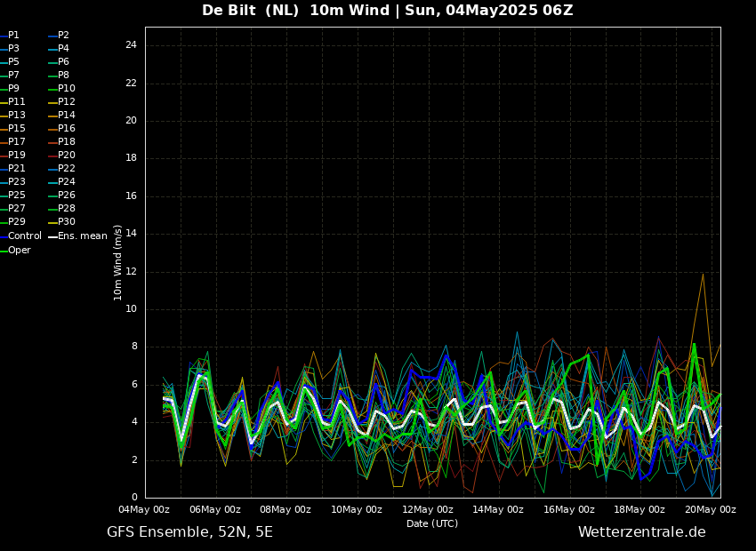Click the Date (UTC) axis label
This screenshot has width=756, height=551.
pos(432,523)
